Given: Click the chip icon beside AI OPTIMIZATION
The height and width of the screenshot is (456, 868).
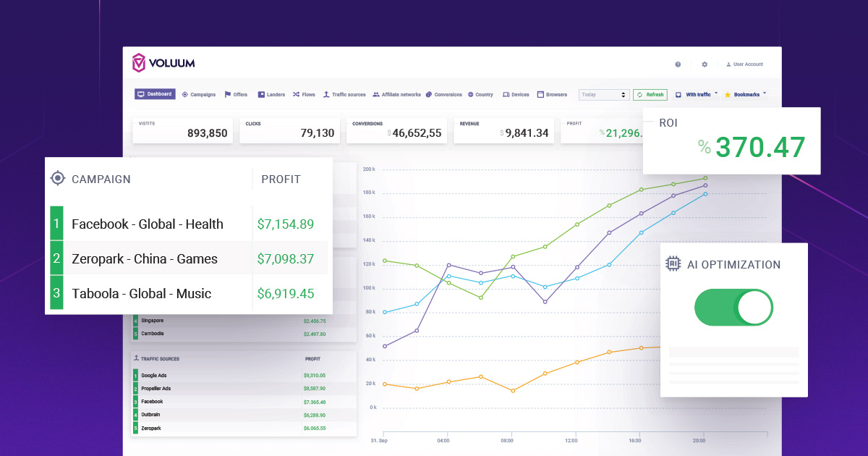Looking at the screenshot, I should (x=673, y=264).
